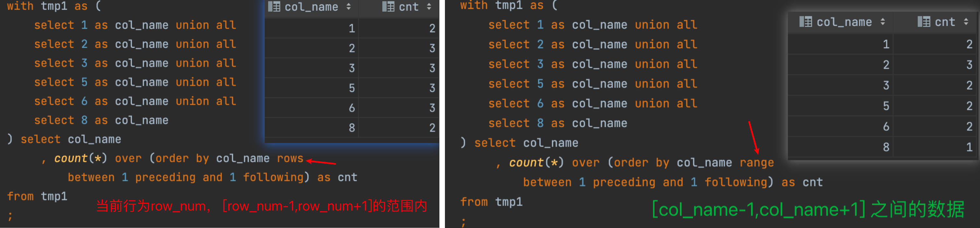Toggle sort arrows on right table's col_name header
Image resolution: width=980 pixels, height=228 pixels.
click(x=883, y=22)
